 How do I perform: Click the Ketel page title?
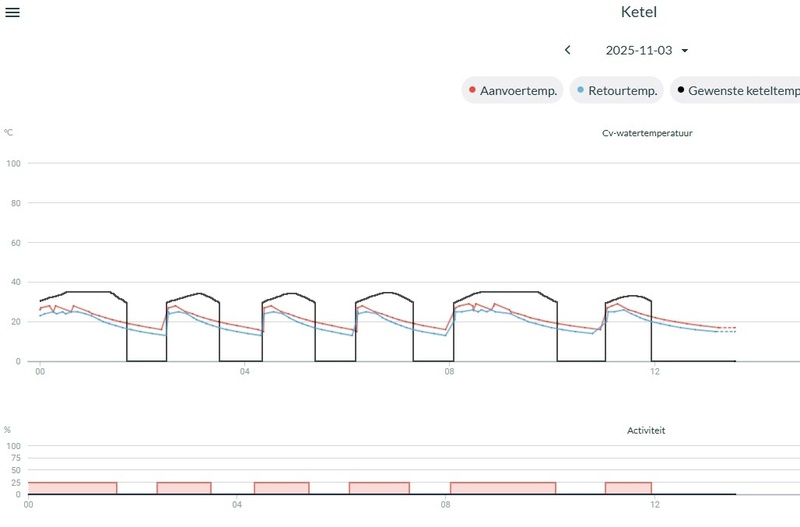(639, 13)
